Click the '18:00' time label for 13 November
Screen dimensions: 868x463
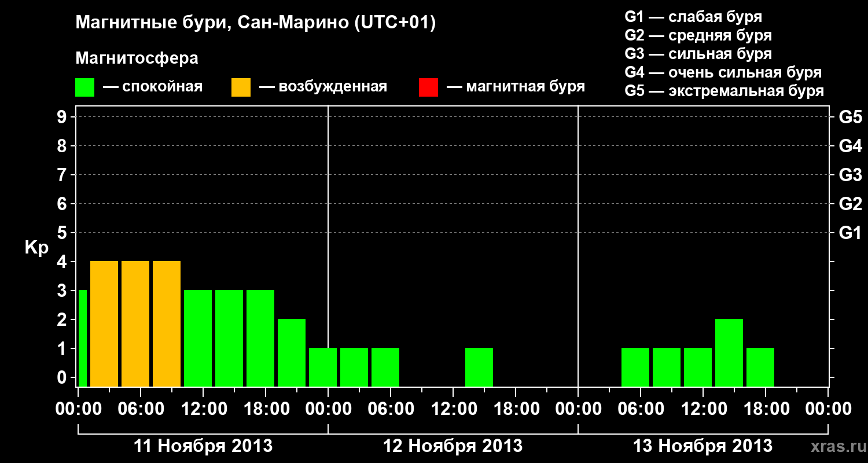[766, 409]
